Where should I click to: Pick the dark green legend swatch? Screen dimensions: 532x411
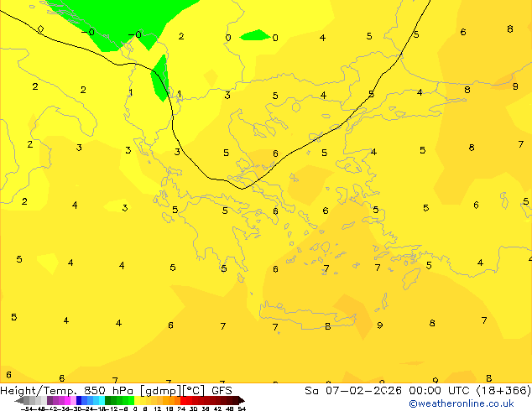[x=108, y=400]
